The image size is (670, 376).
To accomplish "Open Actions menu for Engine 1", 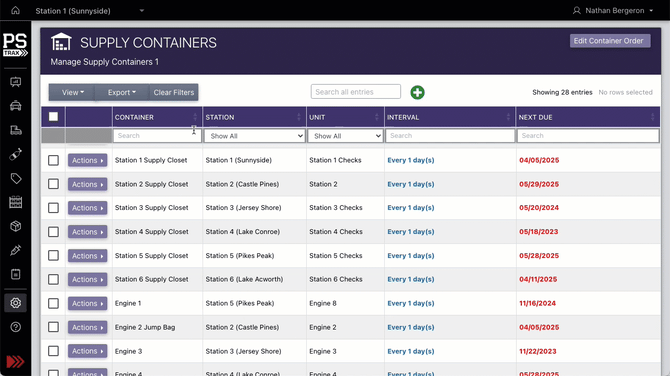I will click(87, 303).
